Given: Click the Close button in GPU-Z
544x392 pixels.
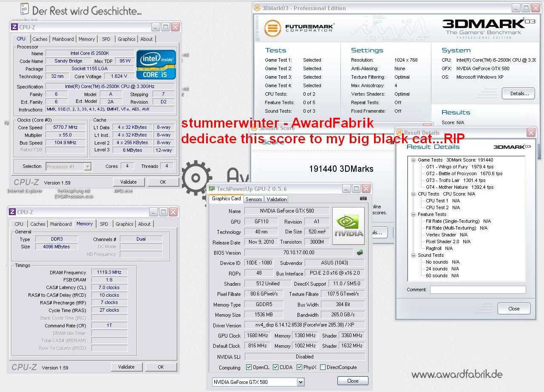Looking at the screenshot, I should click(353, 381).
